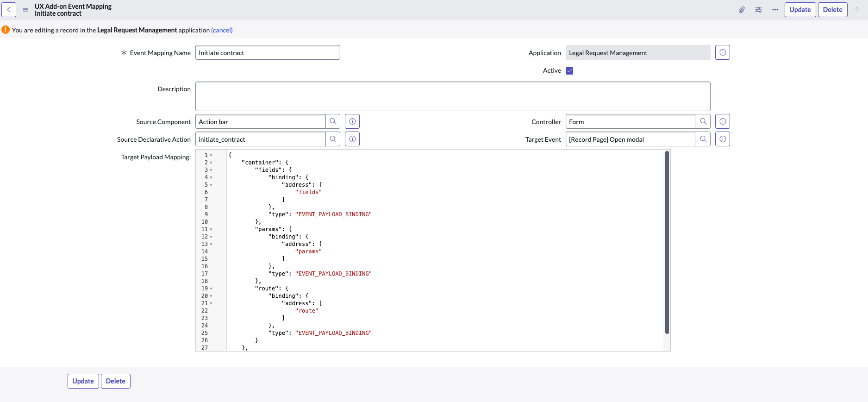Look up Controller with search icon
Image resolution: width=868 pixels, height=402 pixels.
click(x=703, y=121)
